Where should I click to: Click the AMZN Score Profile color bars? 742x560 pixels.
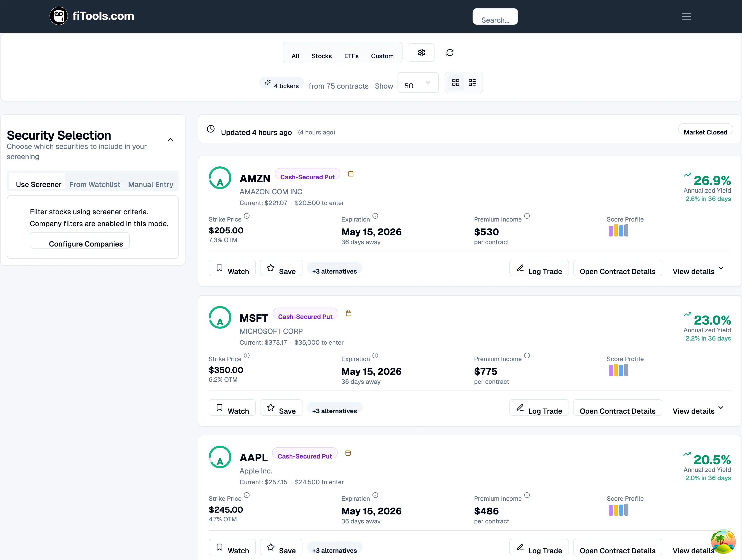618,231
